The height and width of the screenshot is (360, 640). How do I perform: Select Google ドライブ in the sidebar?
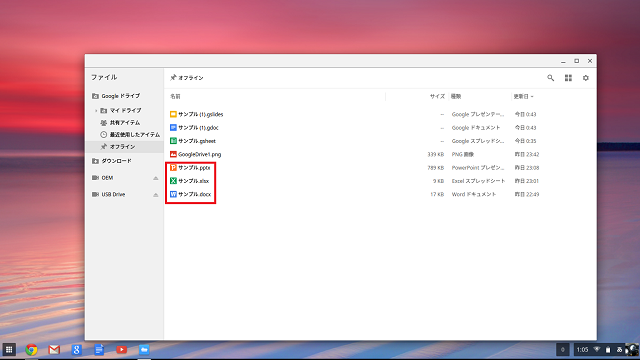click(124, 96)
